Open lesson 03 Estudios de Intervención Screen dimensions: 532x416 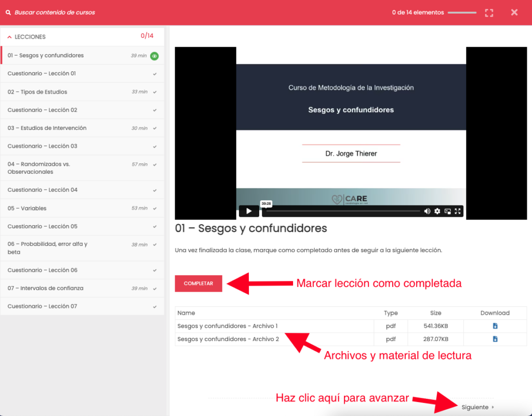(47, 128)
